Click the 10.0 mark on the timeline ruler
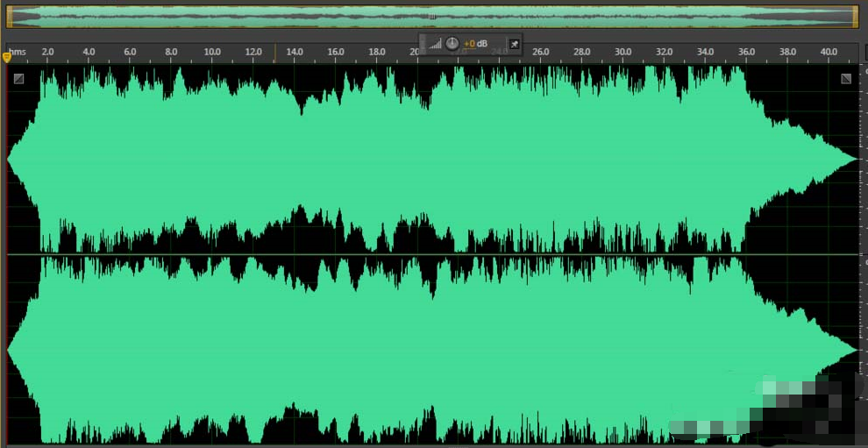Viewport: 868px width, 448px height. [212, 53]
